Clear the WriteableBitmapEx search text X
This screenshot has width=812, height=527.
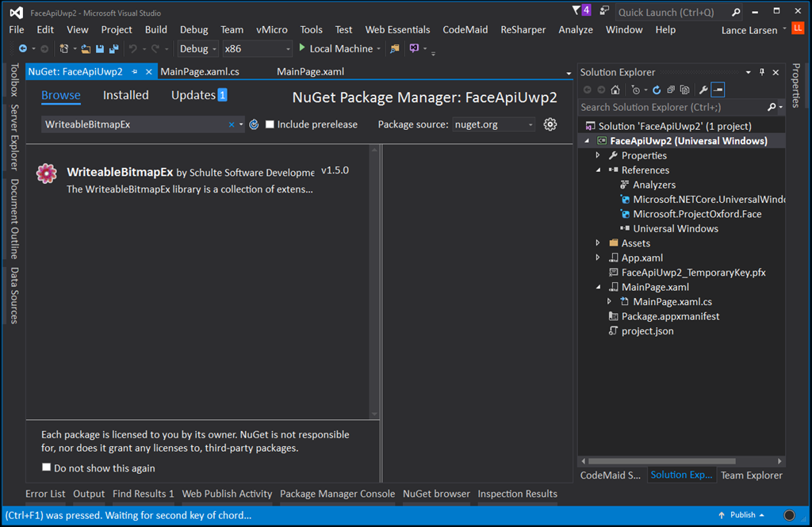(x=232, y=124)
